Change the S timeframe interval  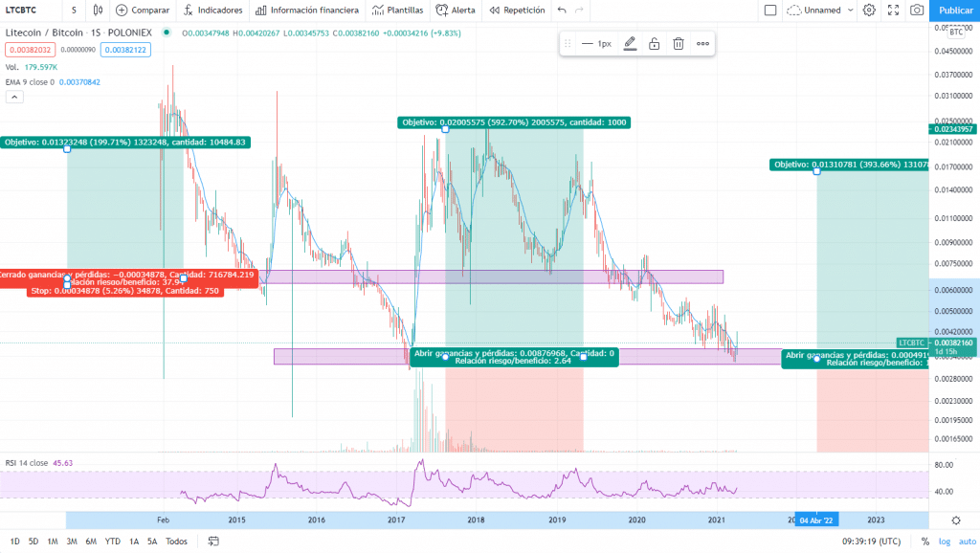[74, 10]
